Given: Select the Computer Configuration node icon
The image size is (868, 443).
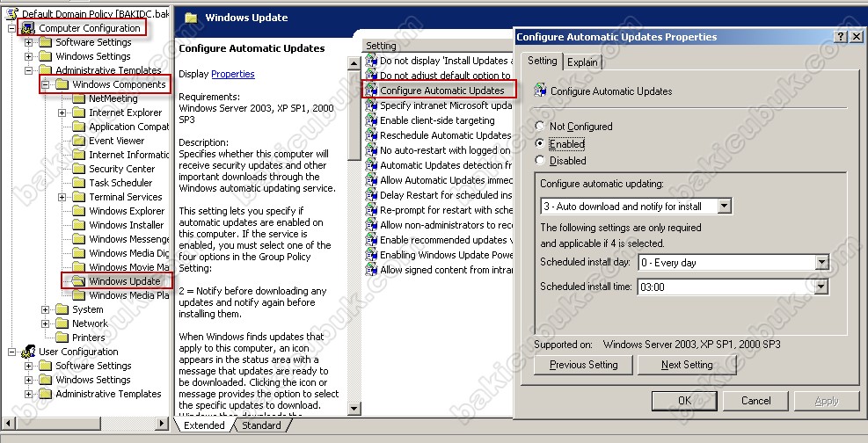Looking at the screenshot, I should [x=27, y=28].
